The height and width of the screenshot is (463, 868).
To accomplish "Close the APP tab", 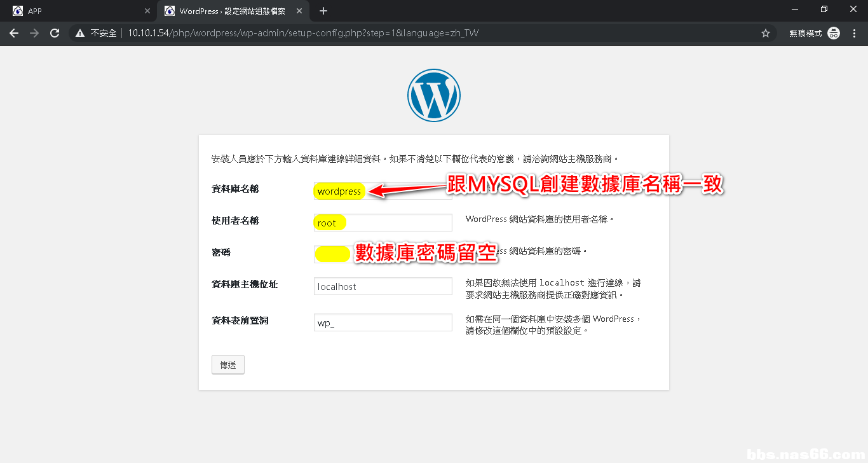I will [147, 11].
